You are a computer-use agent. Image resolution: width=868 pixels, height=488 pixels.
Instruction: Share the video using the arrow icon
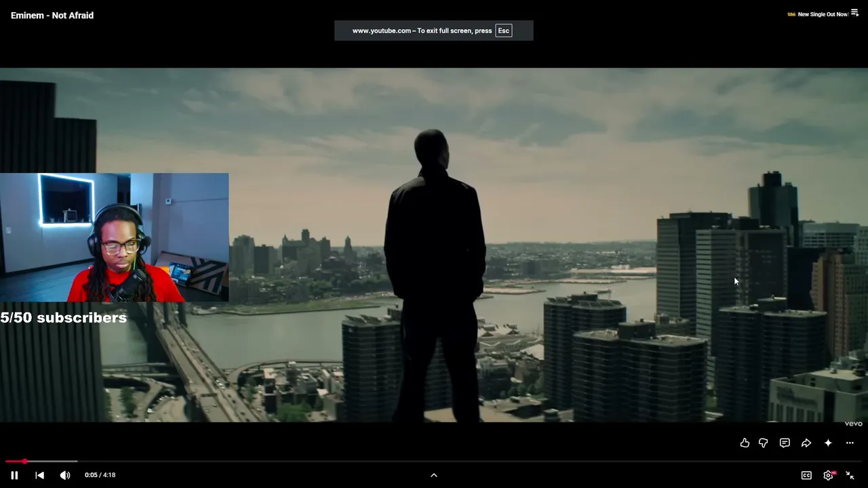[806, 443]
